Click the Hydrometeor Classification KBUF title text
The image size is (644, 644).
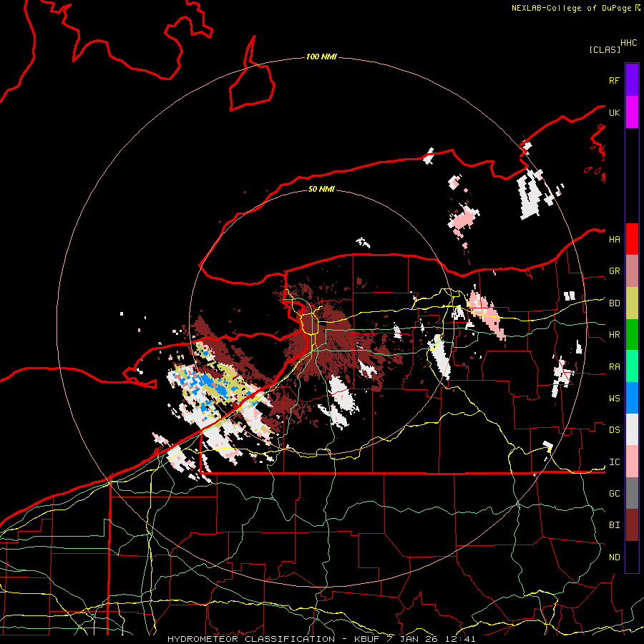tap(321, 639)
